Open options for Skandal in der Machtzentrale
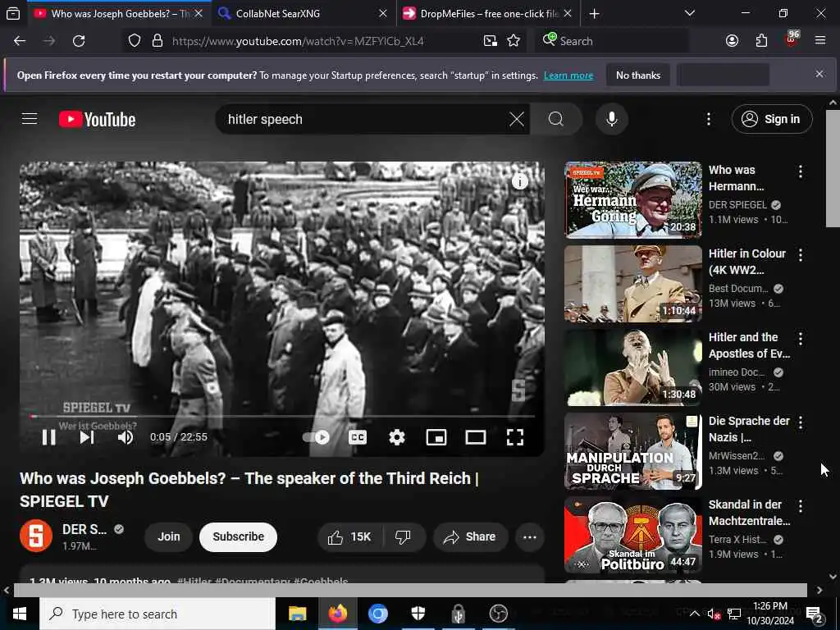 tap(801, 505)
